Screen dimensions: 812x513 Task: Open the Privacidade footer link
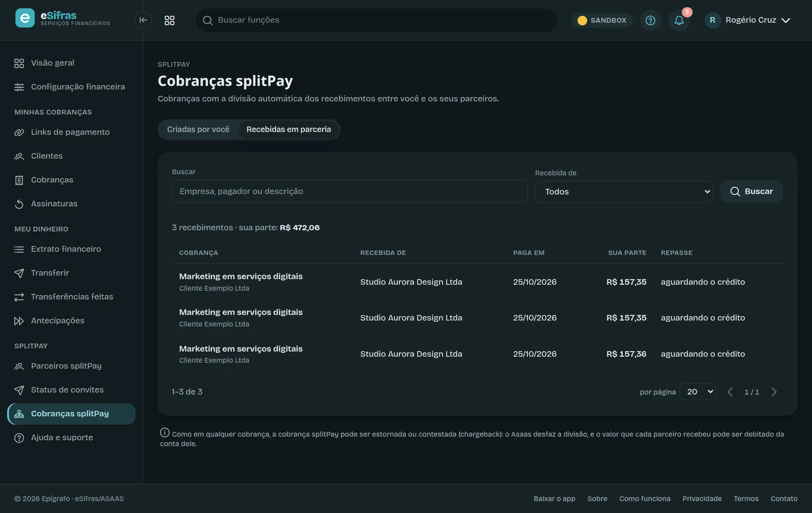[702, 499]
